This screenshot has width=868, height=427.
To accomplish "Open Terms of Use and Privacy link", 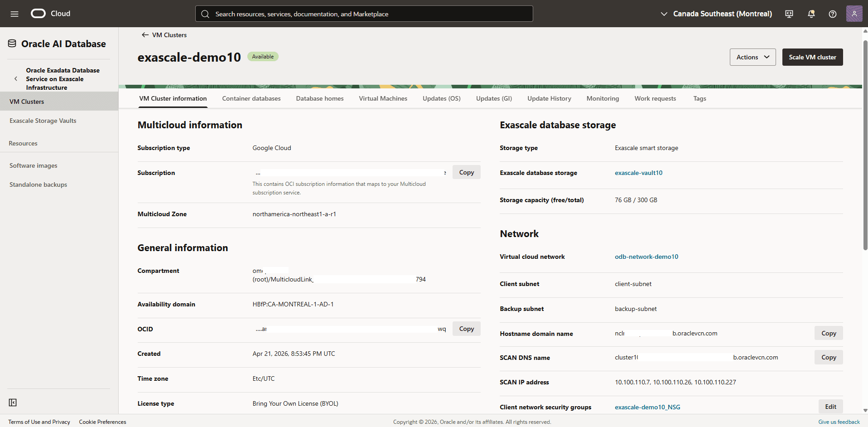I will point(39,422).
